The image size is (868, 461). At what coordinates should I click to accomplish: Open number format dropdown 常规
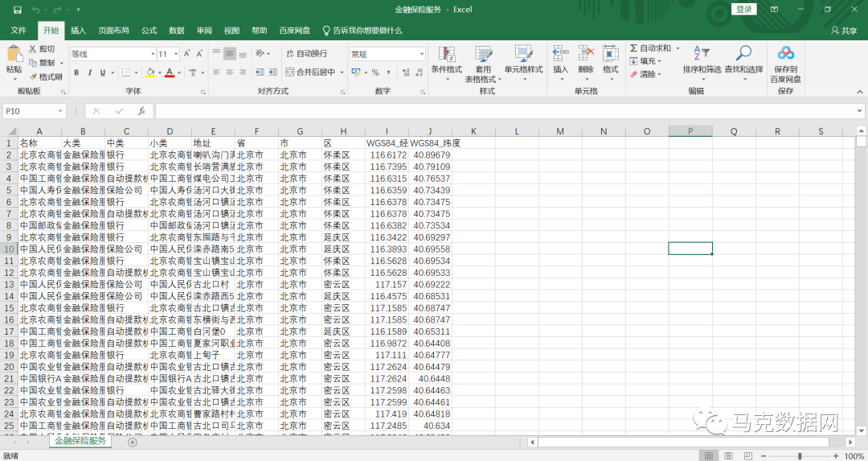pyautogui.click(x=422, y=54)
